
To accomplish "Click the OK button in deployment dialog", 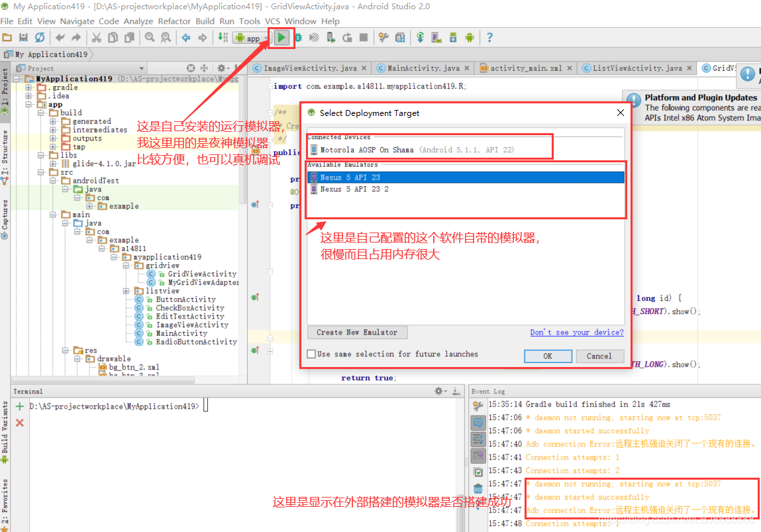I will [x=548, y=356].
